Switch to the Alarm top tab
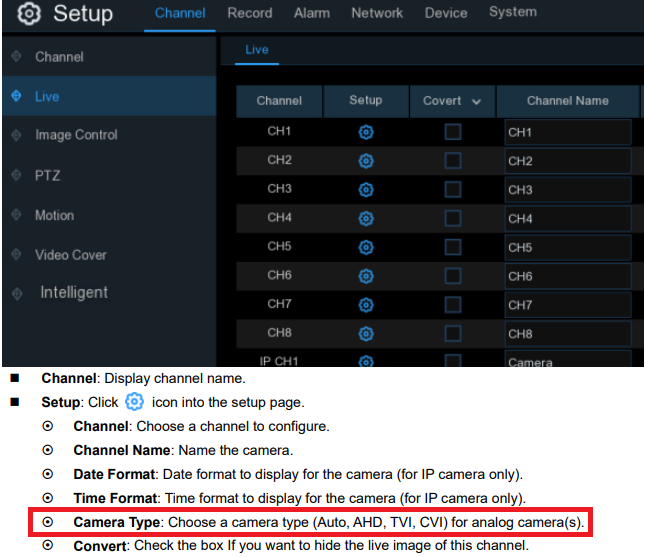This screenshot has height=557, width=645. pos(312,13)
